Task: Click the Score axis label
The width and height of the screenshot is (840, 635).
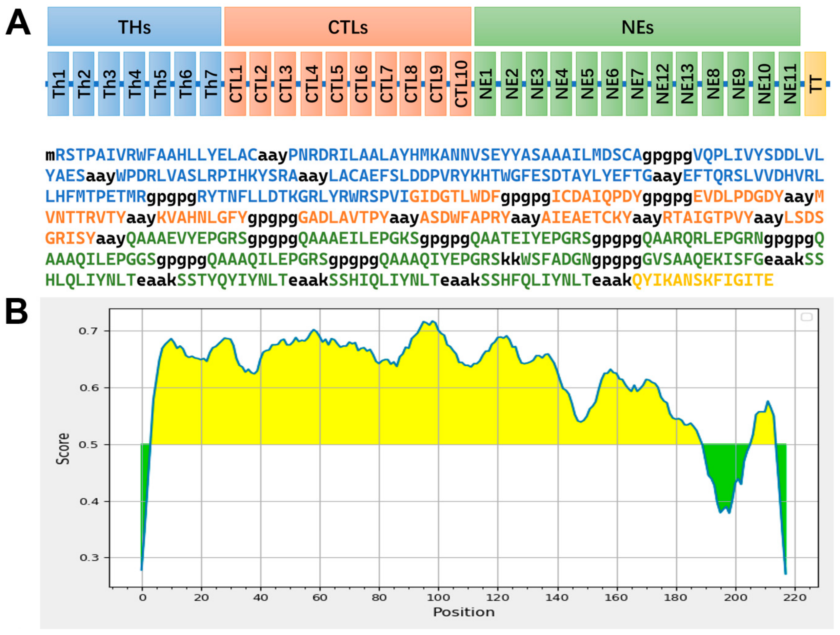Action: coord(63,449)
